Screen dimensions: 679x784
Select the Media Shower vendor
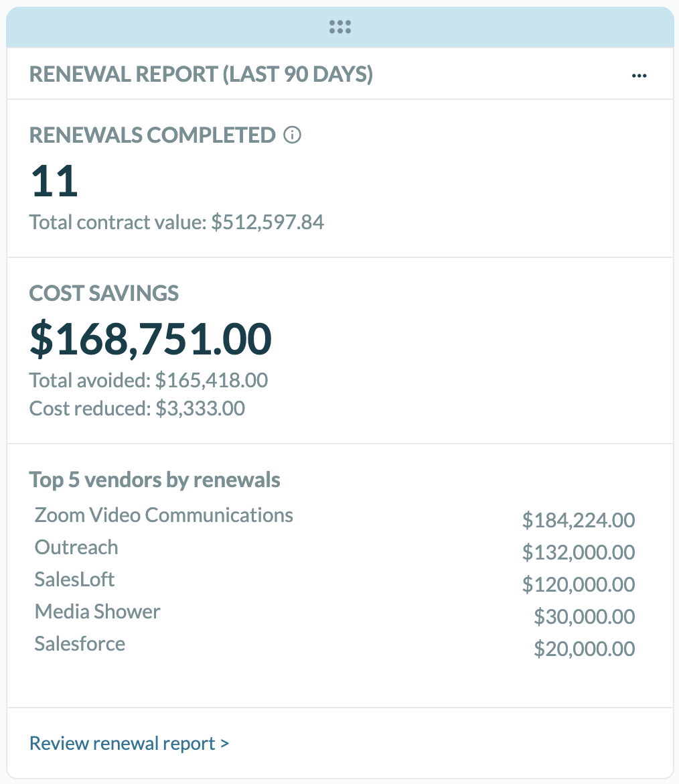(x=98, y=612)
